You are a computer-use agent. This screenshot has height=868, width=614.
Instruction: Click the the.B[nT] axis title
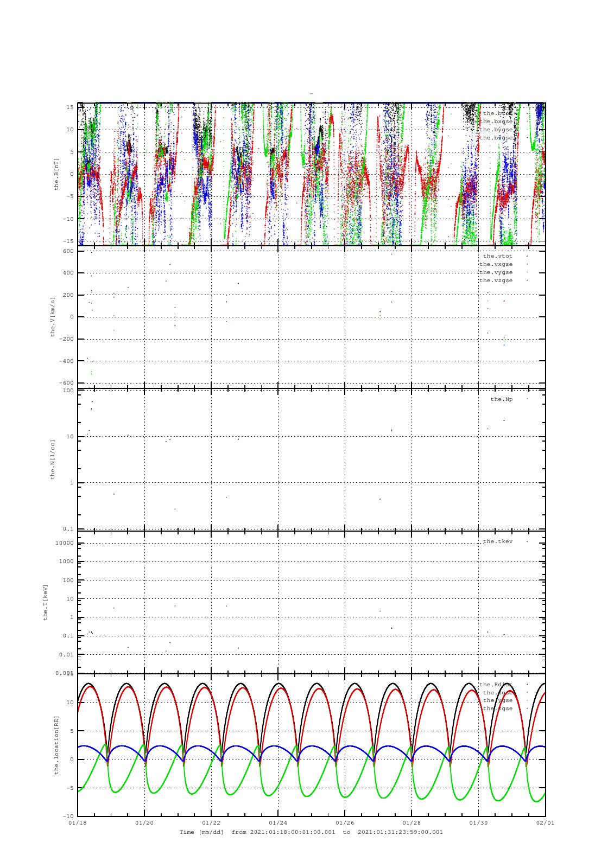(56, 174)
